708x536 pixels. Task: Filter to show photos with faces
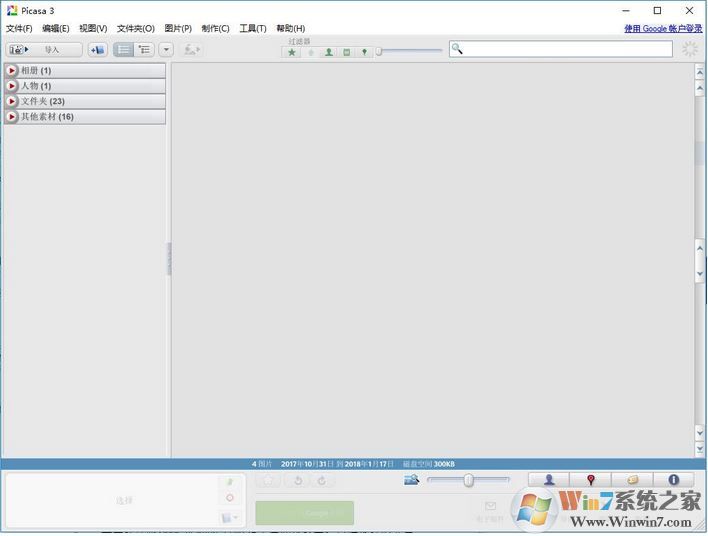(x=328, y=52)
